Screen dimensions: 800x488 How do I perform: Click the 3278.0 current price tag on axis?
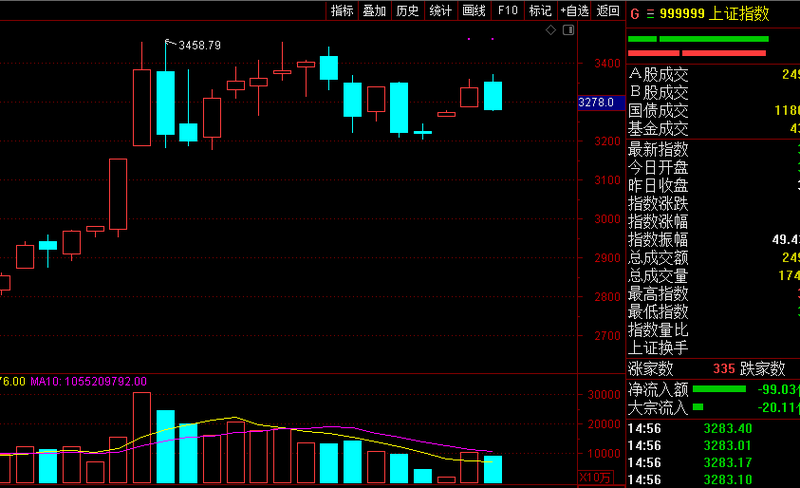click(x=595, y=102)
